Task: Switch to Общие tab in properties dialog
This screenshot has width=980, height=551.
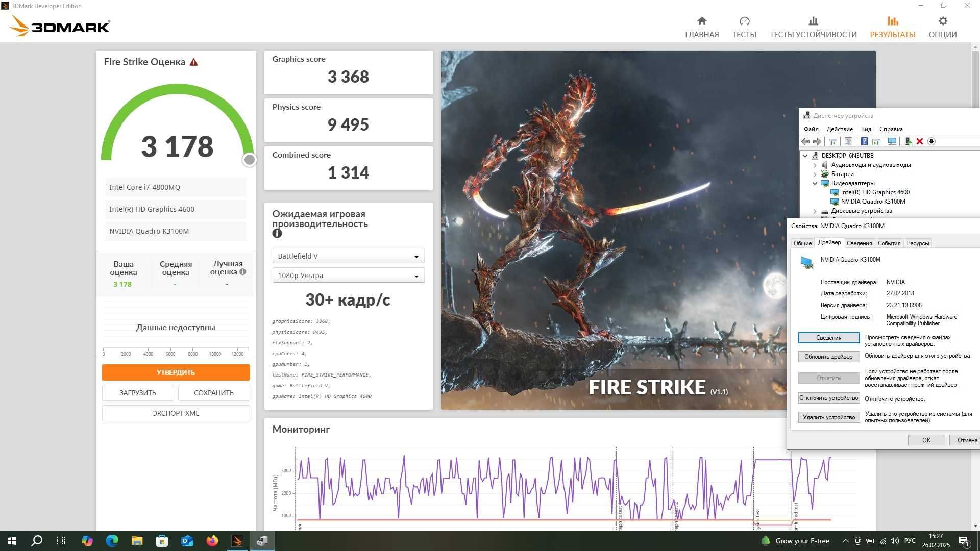Action: (x=803, y=243)
